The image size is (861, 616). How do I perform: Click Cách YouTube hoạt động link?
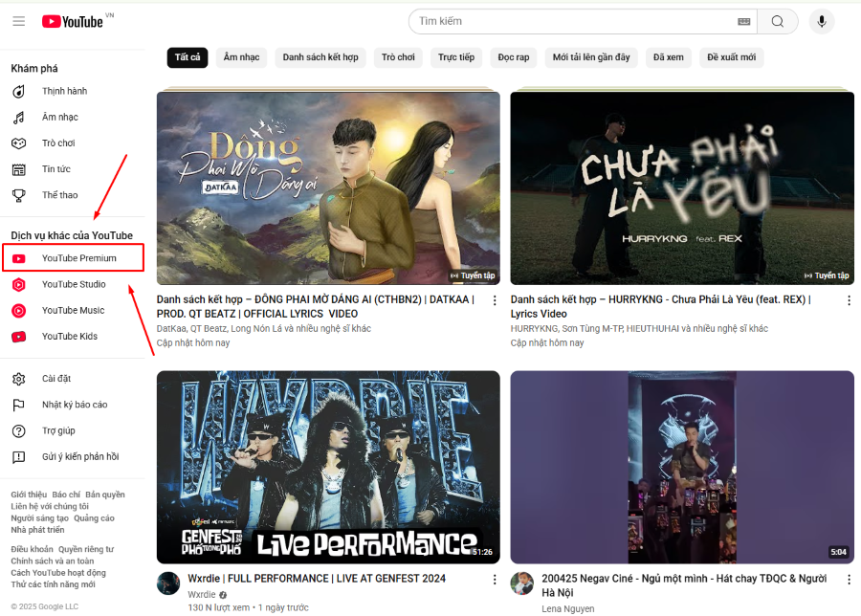click(58, 573)
